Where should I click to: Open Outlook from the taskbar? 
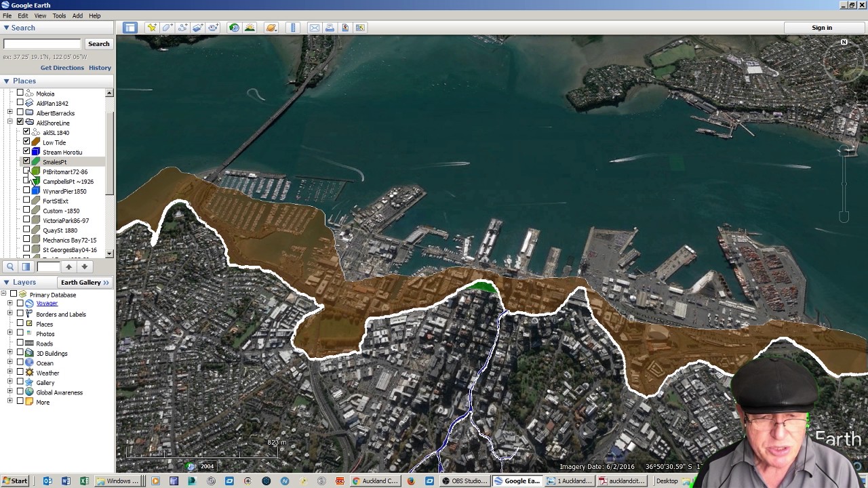click(x=47, y=481)
